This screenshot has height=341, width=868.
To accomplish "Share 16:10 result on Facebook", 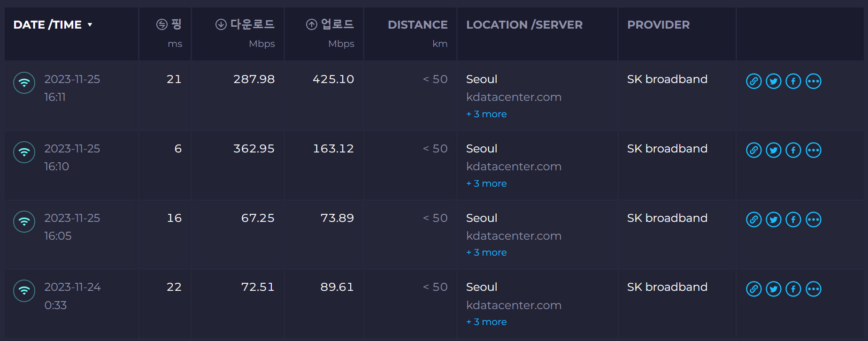I will (x=793, y=150).
